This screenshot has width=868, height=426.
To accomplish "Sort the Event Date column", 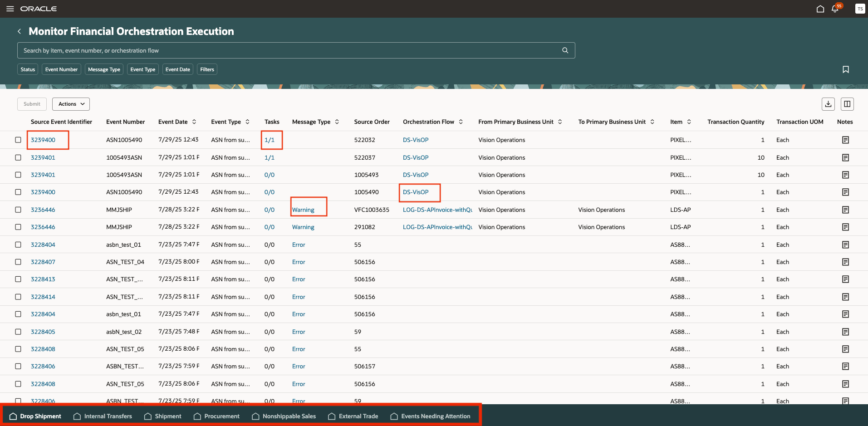I will (194, 122).
